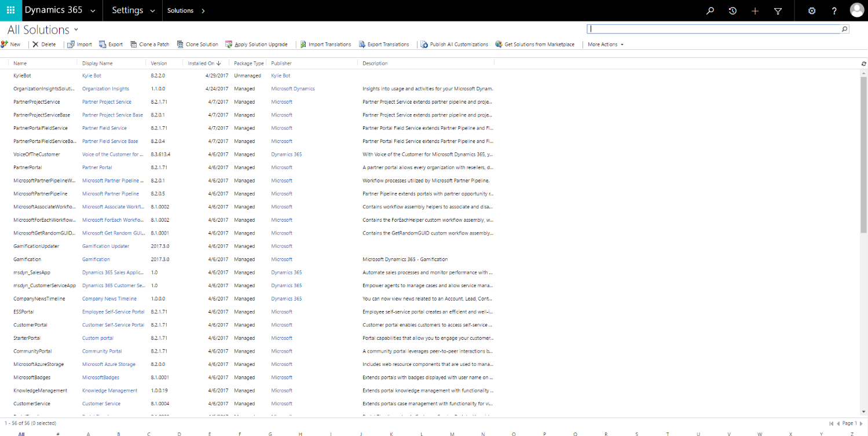The height and width of the screenshot is (436, 868).
Task: Click Apply Solution Upgrade button
Action: [x=257, y=44]
